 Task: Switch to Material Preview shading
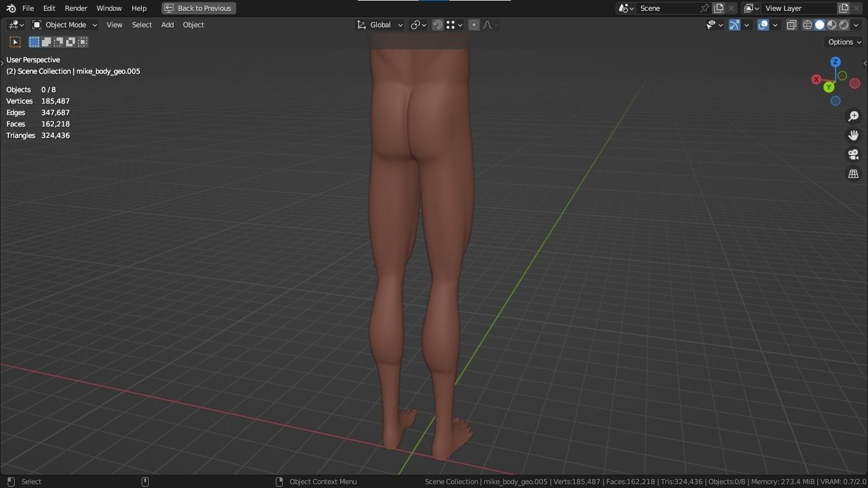[832, 25]
